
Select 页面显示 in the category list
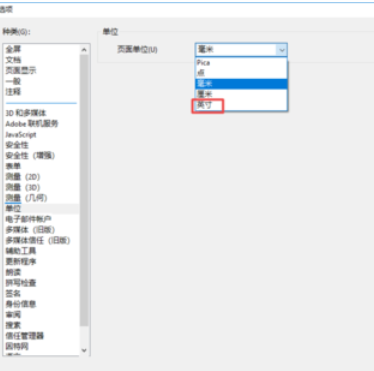(x=21, y=71)
